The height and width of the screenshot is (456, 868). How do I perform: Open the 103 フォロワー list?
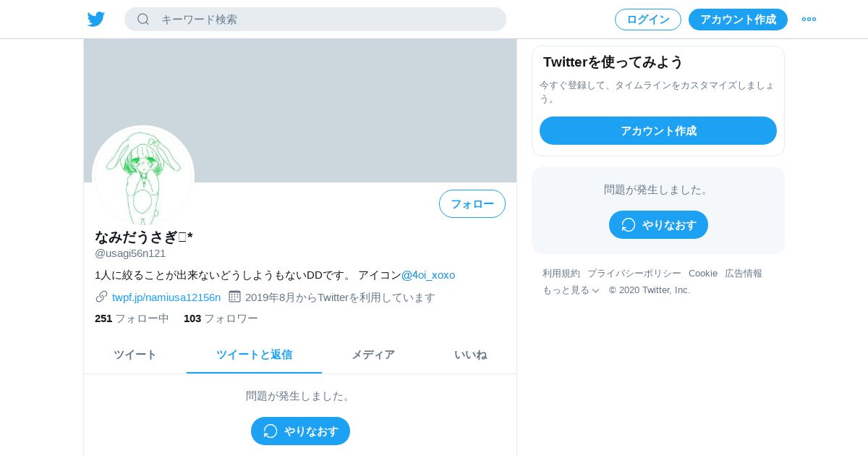tap(221, 318)
